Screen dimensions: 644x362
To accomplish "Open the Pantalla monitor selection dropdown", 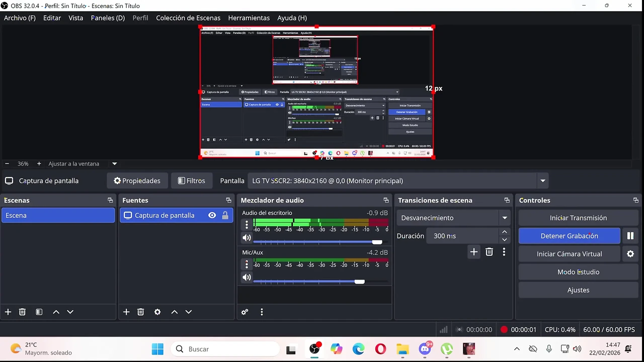I will click(542, 180).
